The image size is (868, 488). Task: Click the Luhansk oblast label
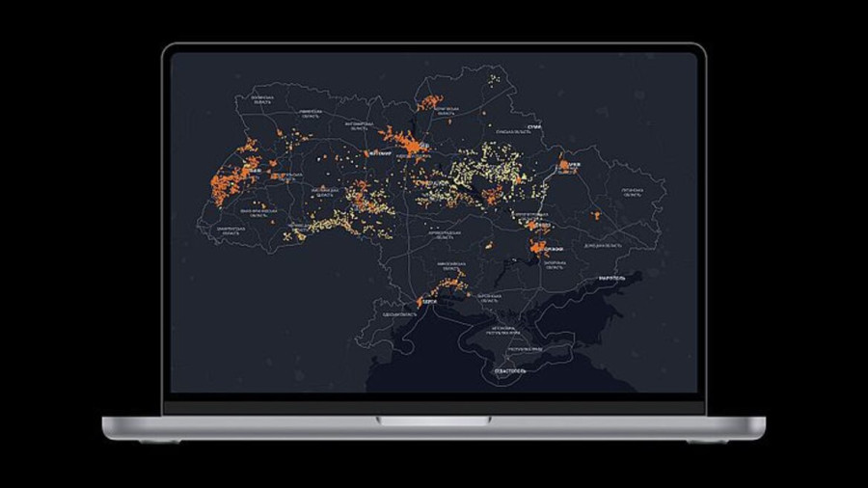coord(633,192)
